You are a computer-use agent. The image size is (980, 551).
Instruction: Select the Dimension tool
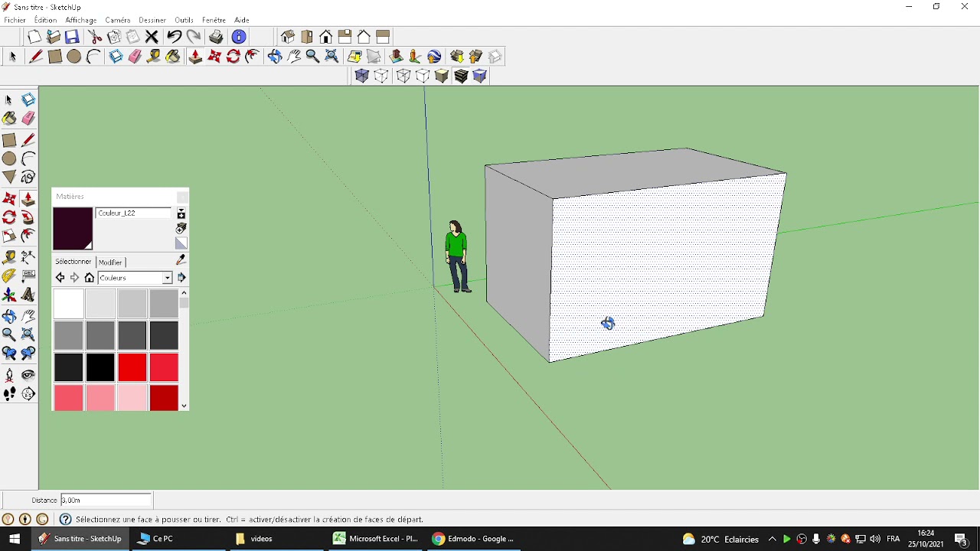[x=28, y=257]
